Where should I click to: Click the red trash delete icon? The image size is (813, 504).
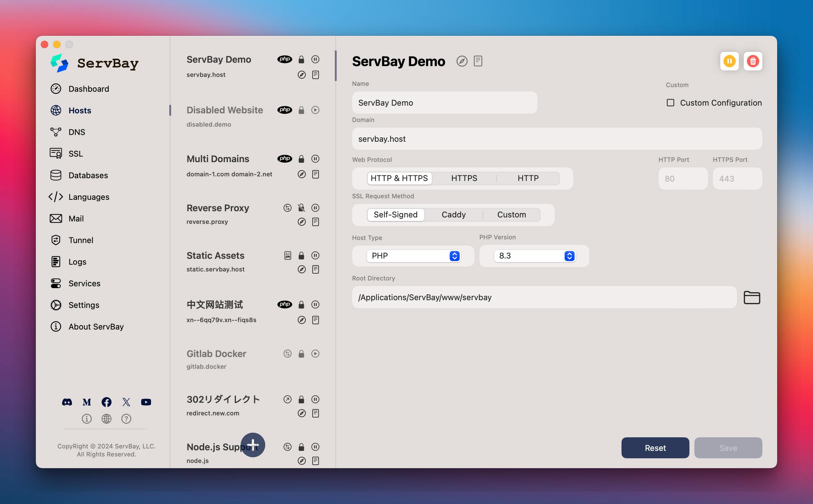click(753, 61)
